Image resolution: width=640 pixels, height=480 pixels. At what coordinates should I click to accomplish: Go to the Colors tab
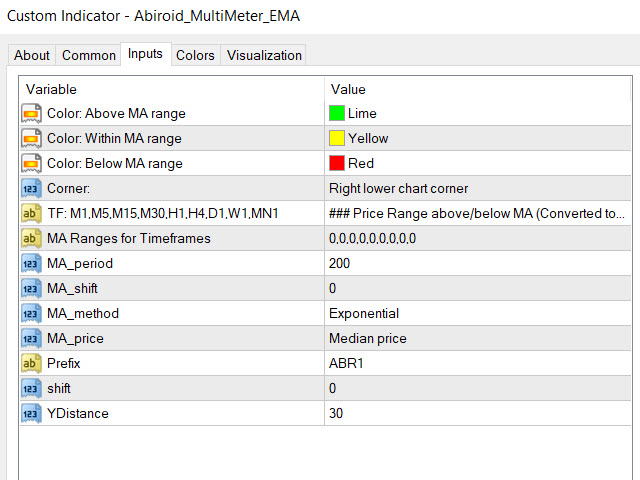pos(195,55)
